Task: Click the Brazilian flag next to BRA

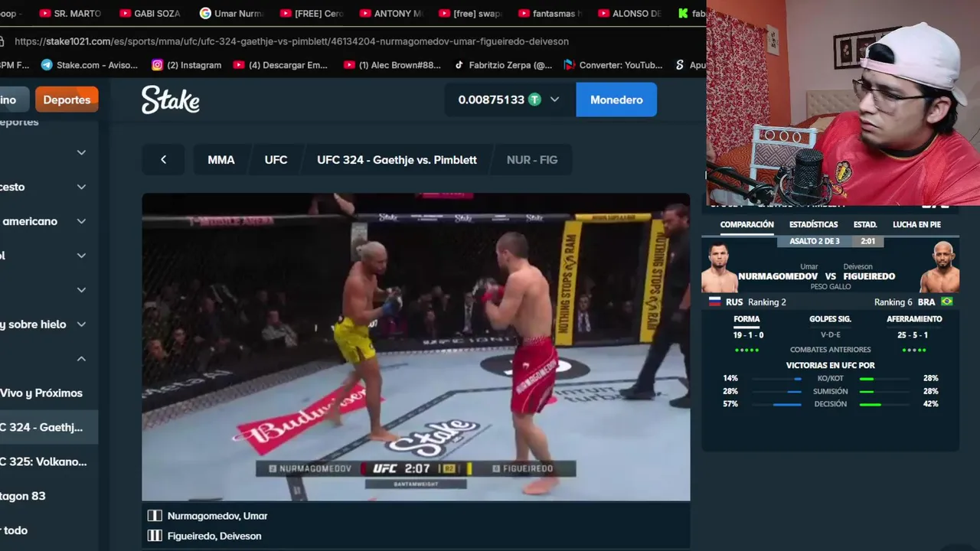Action: coord(947,302)
